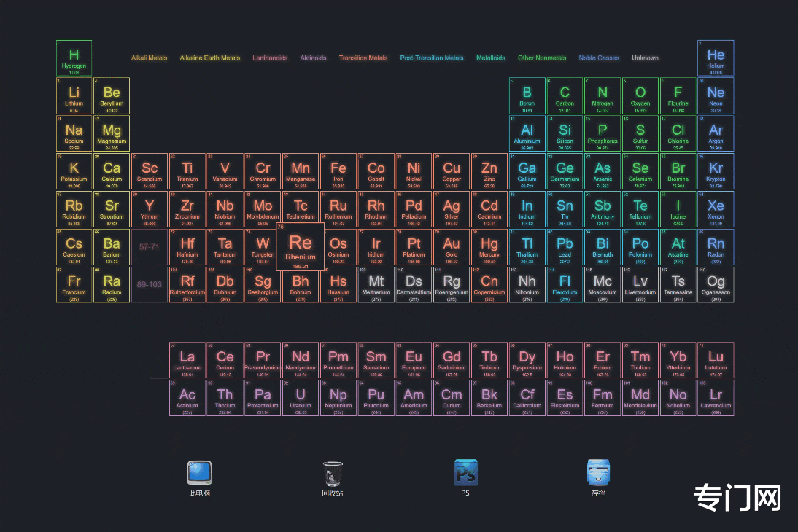Click the Oganesson element tile
Viewport: 798px width, 532px height.
[716, 284]
